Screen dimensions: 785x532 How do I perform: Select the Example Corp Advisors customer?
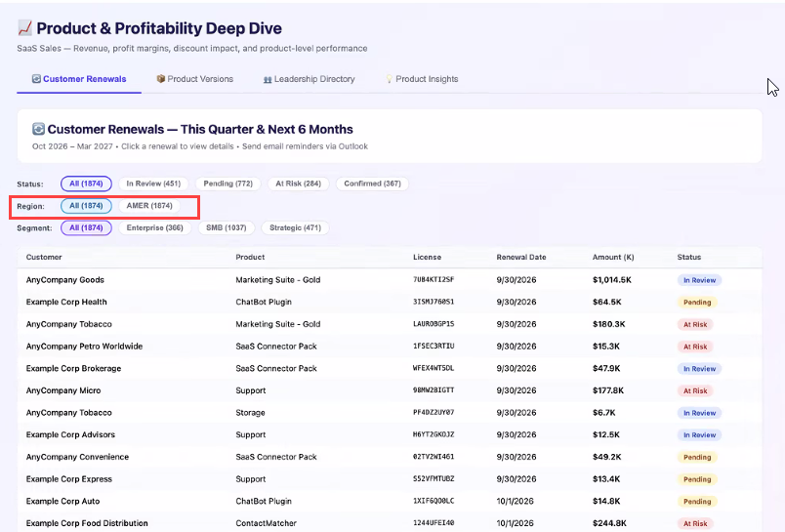coord(70,434)
